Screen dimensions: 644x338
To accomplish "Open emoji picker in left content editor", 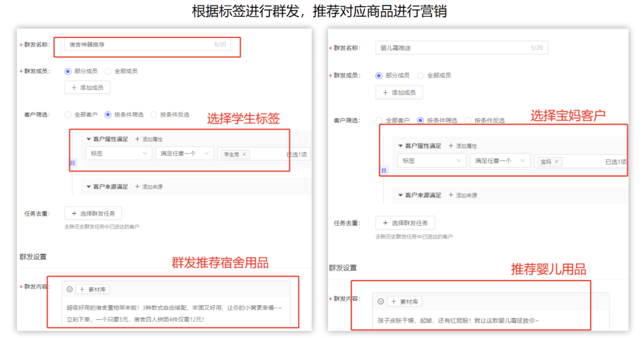I will (69, 289).
